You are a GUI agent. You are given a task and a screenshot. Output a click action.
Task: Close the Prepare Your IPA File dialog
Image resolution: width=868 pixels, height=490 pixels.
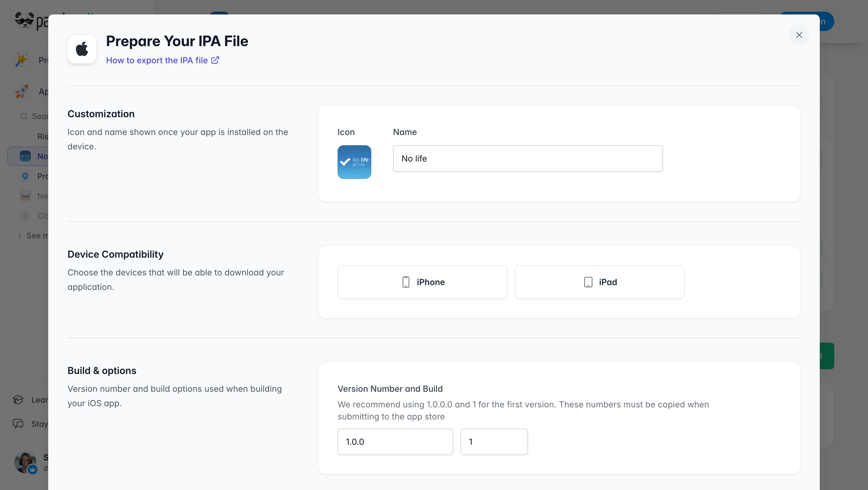coord(799,35)
